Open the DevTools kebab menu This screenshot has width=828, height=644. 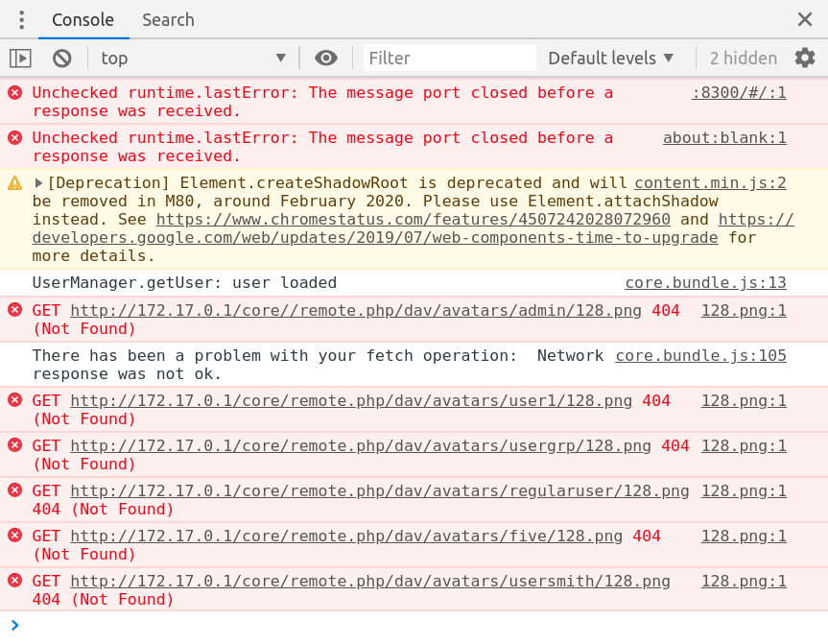point(21,19)
